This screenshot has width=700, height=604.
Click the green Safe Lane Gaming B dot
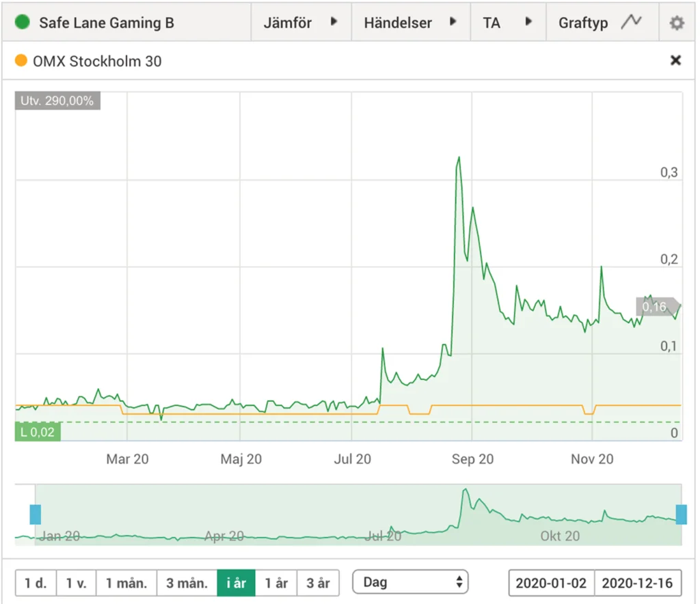(x=22, y=21)
